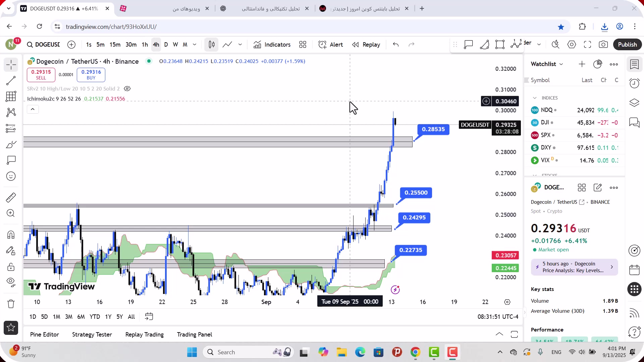The height and width of the screenshot is (362, 644).
Task: Select the VIX watchlist row
Action: point(575,160)
